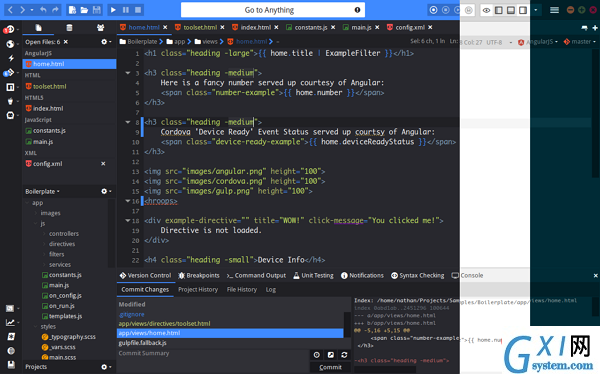
Task: Go forward with the right arrow toolbar icon
Action: point(22,10)
